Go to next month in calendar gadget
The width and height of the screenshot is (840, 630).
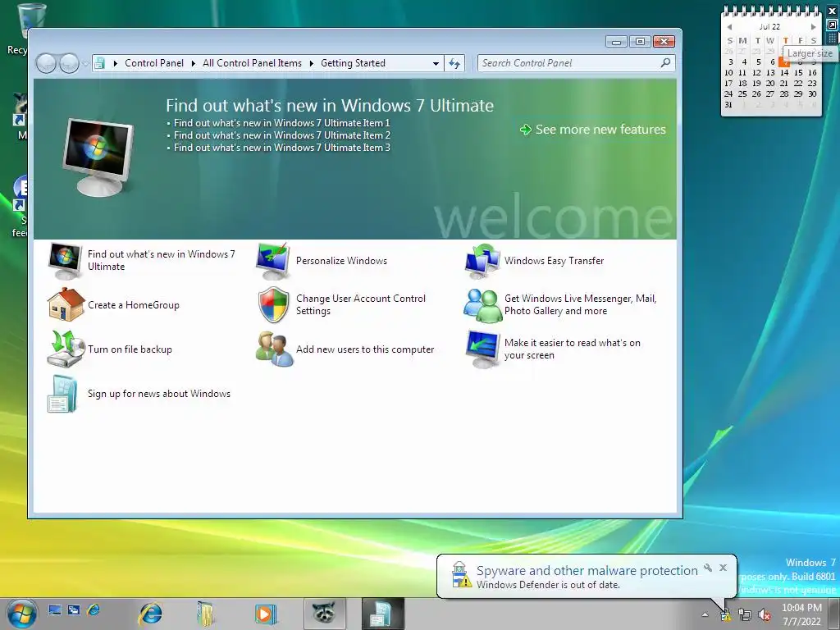coord(813,27)
